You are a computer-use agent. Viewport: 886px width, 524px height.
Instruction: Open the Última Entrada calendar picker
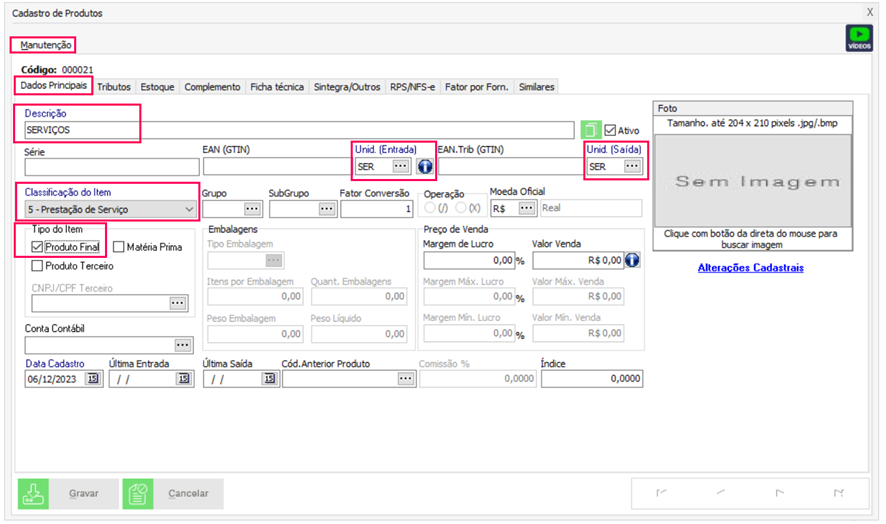183,379
